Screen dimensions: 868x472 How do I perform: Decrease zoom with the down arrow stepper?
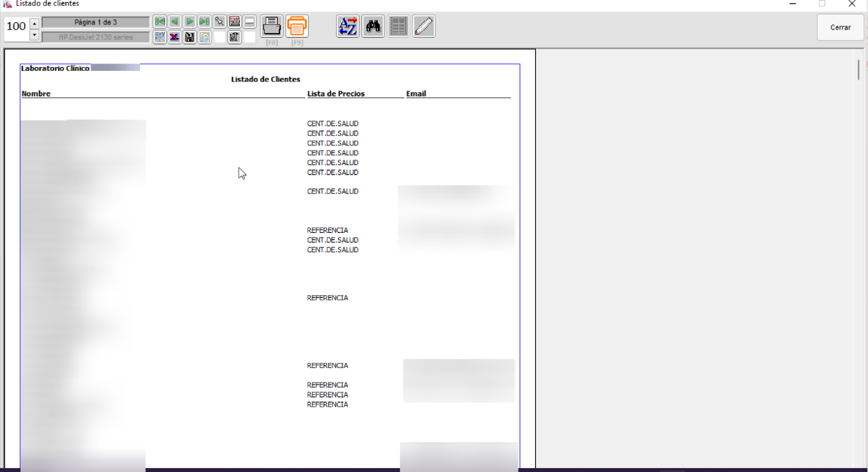click(x=34, y=35)
